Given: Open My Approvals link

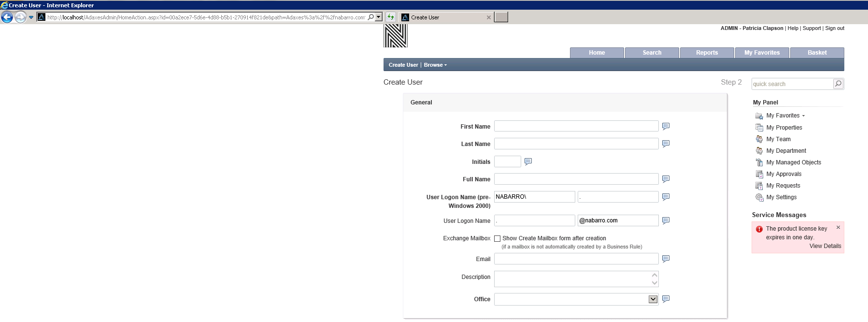Looking at the screenshot, I should coord(784,174).
